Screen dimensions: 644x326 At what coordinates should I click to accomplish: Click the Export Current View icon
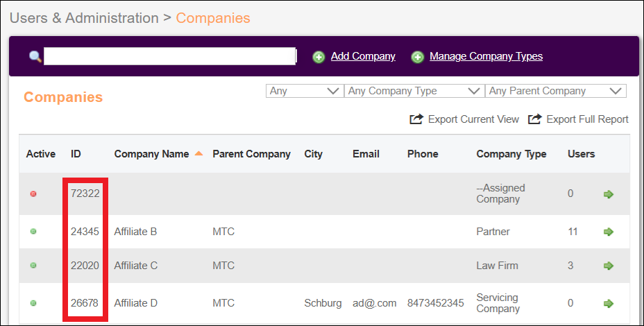click(416, 119)
